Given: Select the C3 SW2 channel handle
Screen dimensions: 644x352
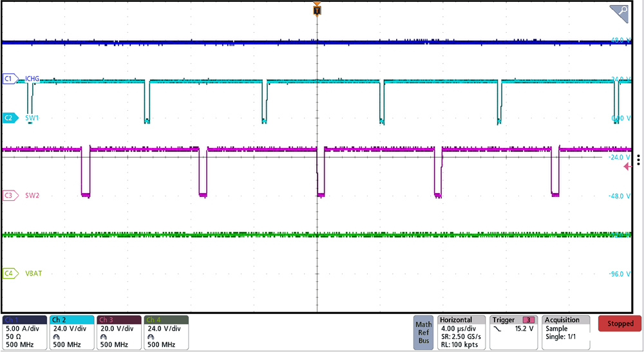Looking at the screenshot, I should pyautogui.click(x=9, y=195).
